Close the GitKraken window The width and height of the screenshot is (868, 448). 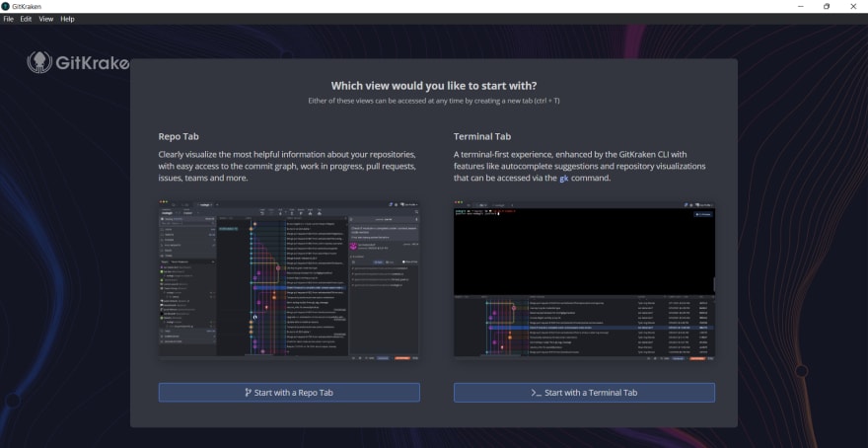[853, 6]
